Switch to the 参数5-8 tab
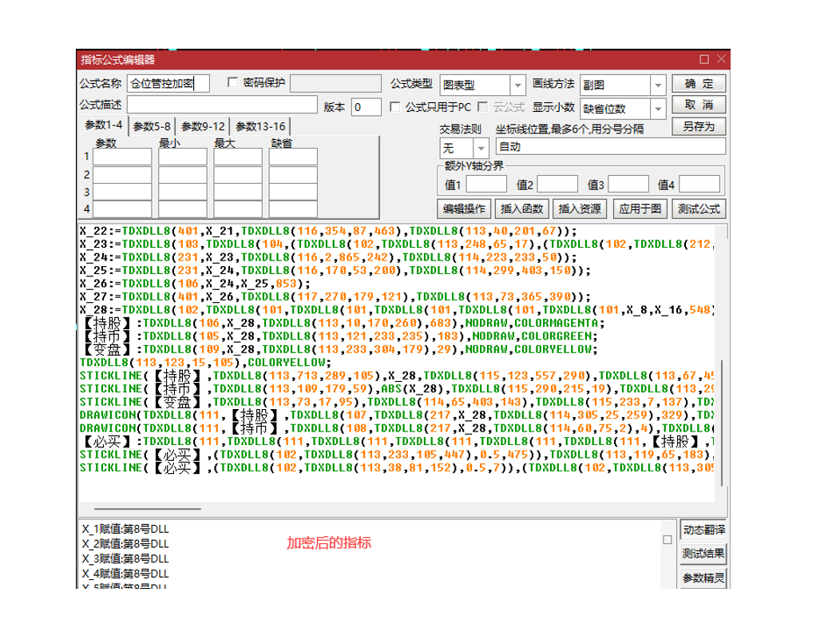The height and width of the screenshot is (628, 840). pos(152,126)
